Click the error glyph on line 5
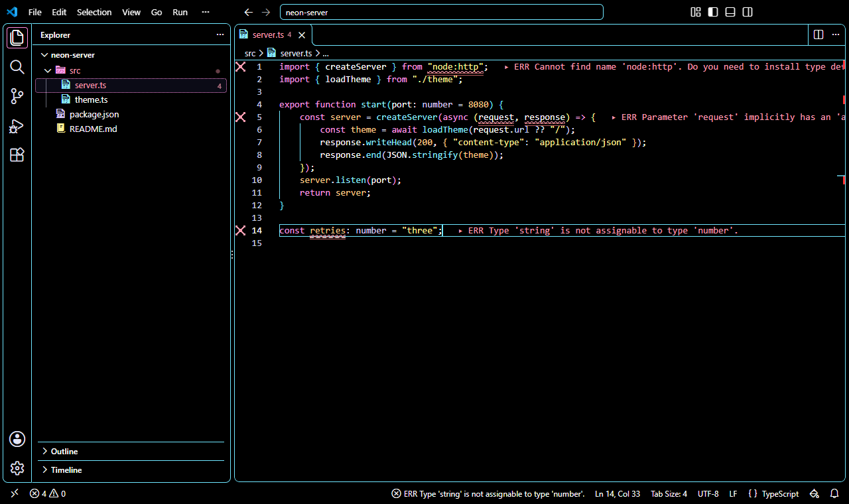This screenshot has width=849, height=504. (x=241, y=117)
